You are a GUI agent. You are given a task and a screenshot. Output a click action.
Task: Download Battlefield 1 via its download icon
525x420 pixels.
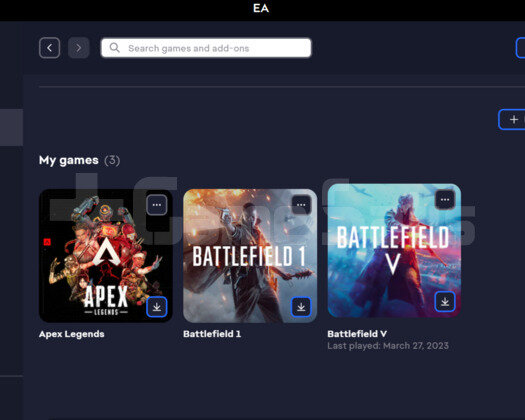[x=301, y=307]
